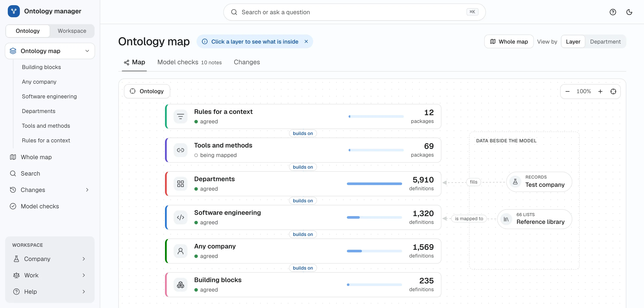Open Whole map in the sidebar
The image size is (644, 308).
pos(50,157)
